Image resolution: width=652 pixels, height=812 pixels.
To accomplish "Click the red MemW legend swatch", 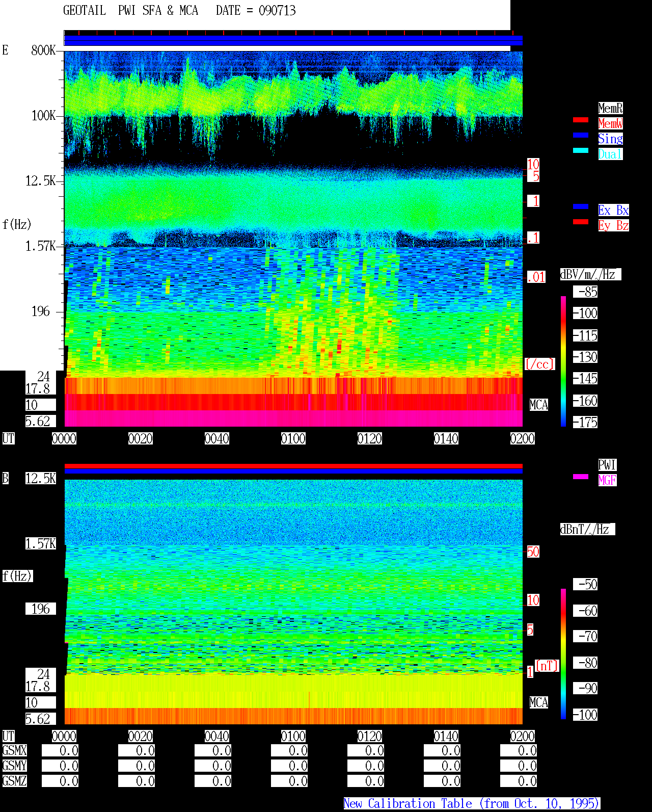I will point(581,120).
